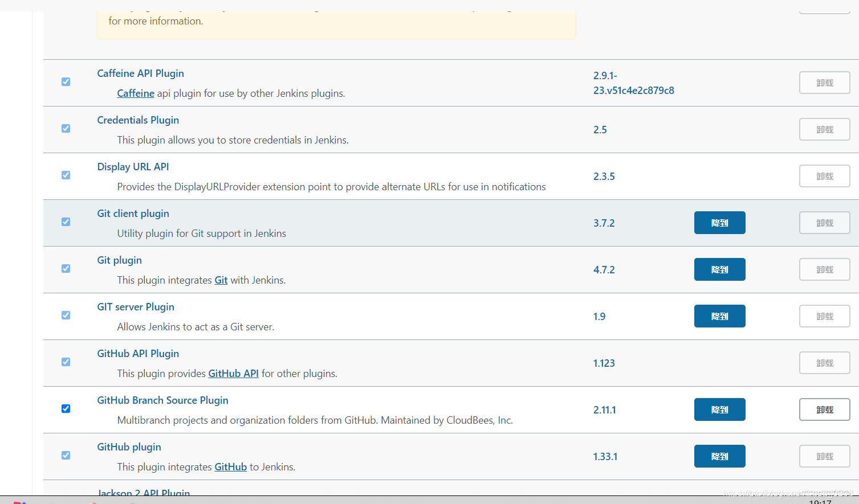Viewport: 859px width, 504px height.
Task: Click version 2.3.5 of Display URL API
Action: [604, 177]
